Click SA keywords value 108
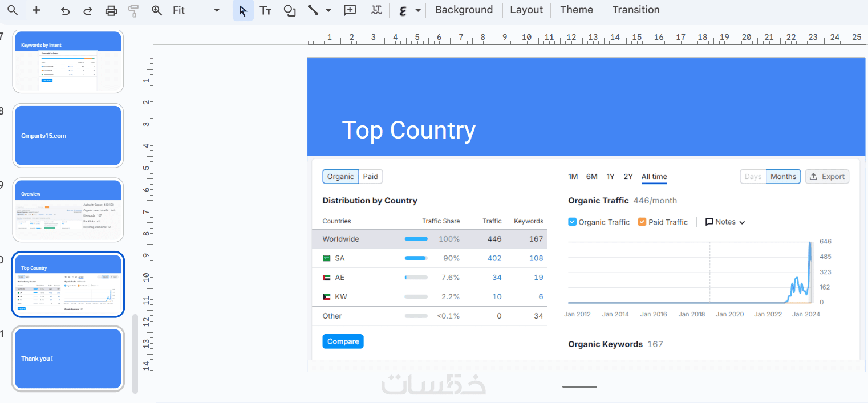868x403 pixels. (x=536, y=258)
